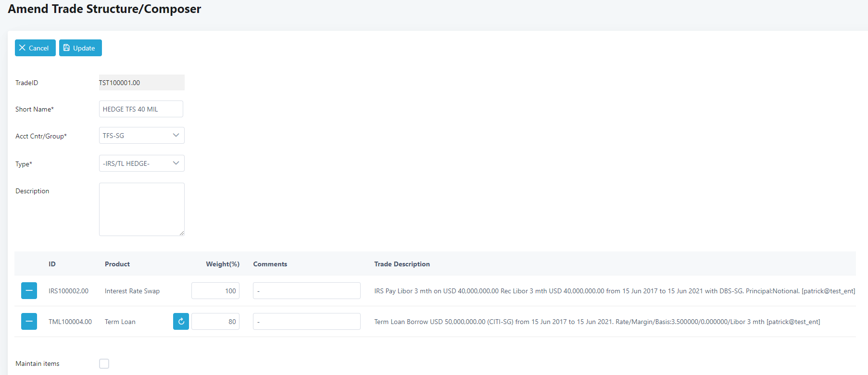This screenshot has width=868, height=375.
Task: Click inside the Description text area
Action: [141, 209]
